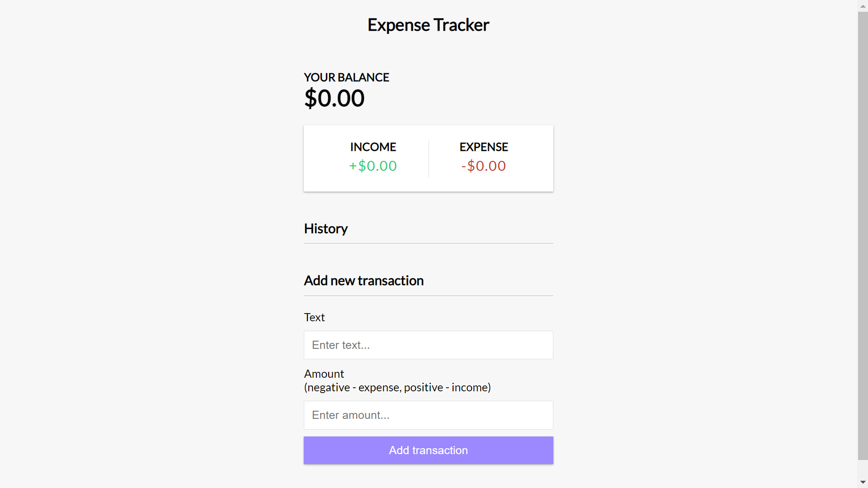
Task: Click the red '-$0.00' expense value
Action: 483,166
